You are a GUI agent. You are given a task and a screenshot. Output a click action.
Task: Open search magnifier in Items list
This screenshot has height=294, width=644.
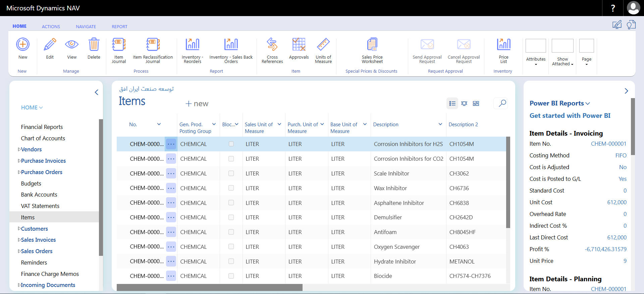point(502,103)
